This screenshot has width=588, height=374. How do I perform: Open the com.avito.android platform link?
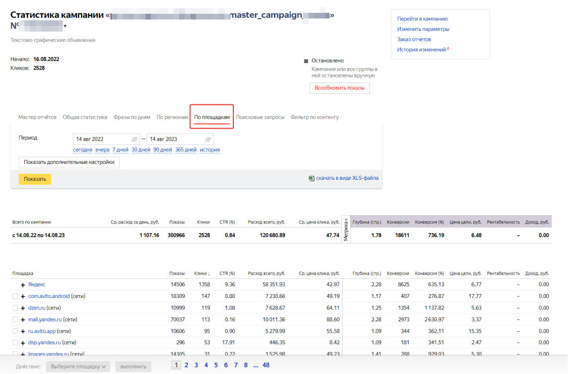click(x=49, y=296)
